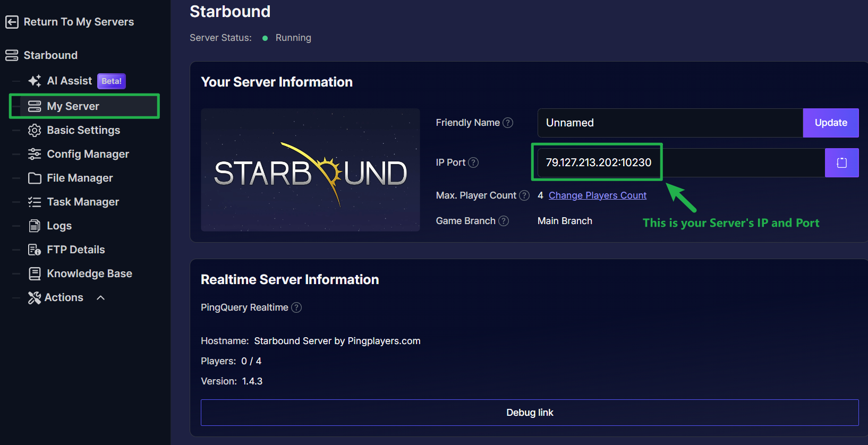Open My Server in the sidebar

coord(73,106)
